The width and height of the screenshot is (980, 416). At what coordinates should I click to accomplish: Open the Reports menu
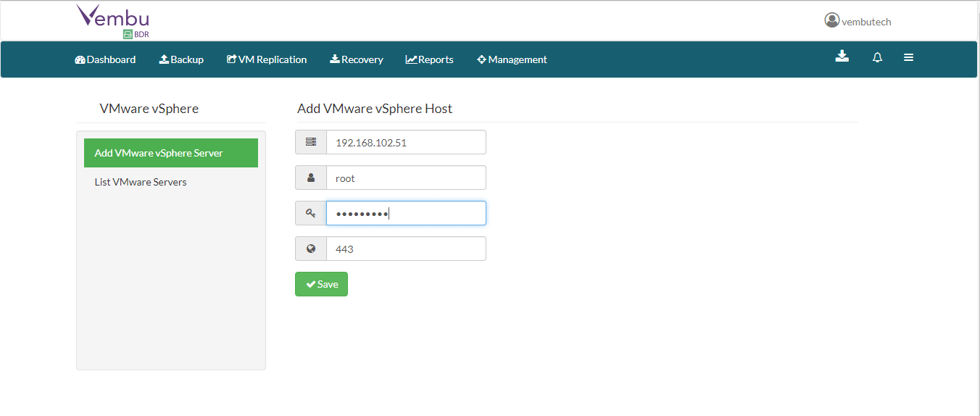pos(430,59)
